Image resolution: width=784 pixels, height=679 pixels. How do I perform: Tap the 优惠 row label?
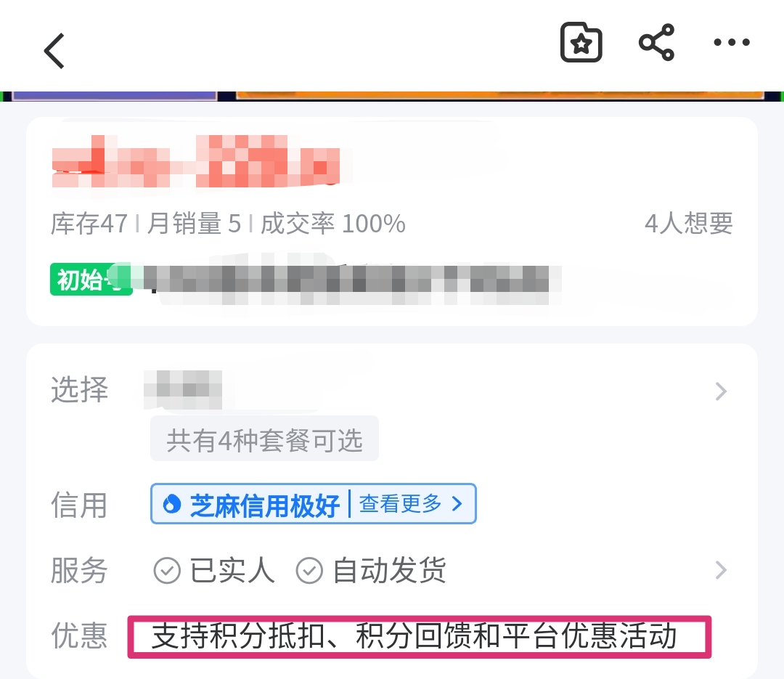click(x=80, y=635)
